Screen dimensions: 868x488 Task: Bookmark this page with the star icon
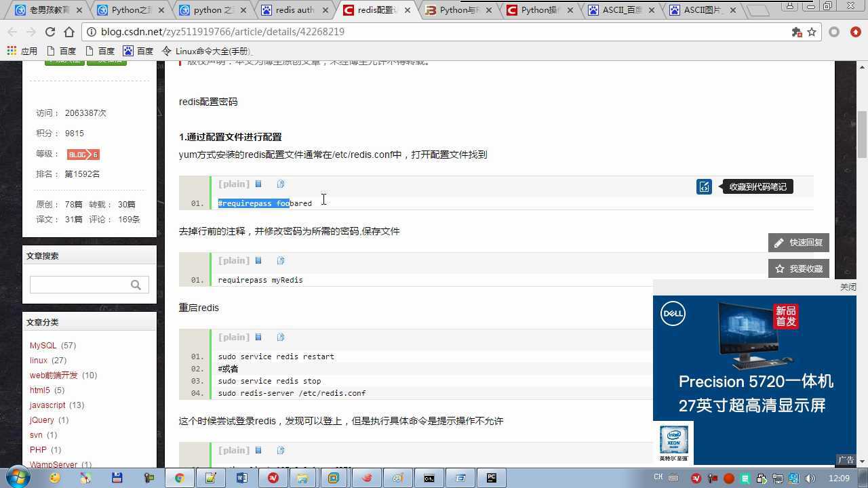pos(811,32)
